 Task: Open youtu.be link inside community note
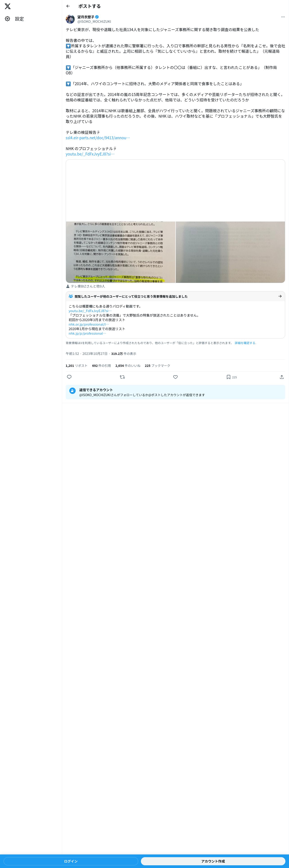(90, 311)
